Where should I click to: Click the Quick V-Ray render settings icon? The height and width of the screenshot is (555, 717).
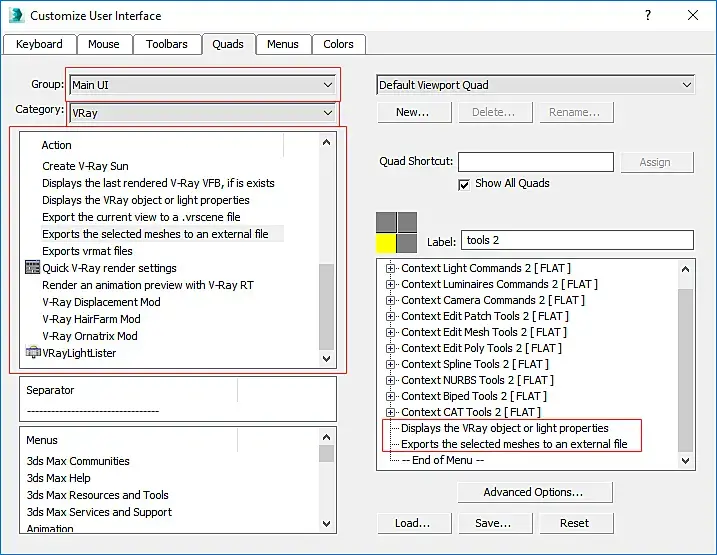coord(32,267)
